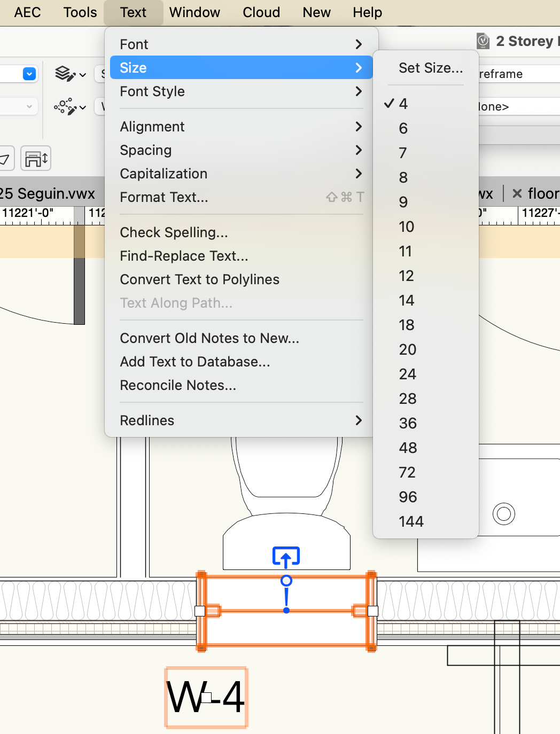Close the floor document tab
The height and width of the screenshot is (734, 560).
(517, 193)
